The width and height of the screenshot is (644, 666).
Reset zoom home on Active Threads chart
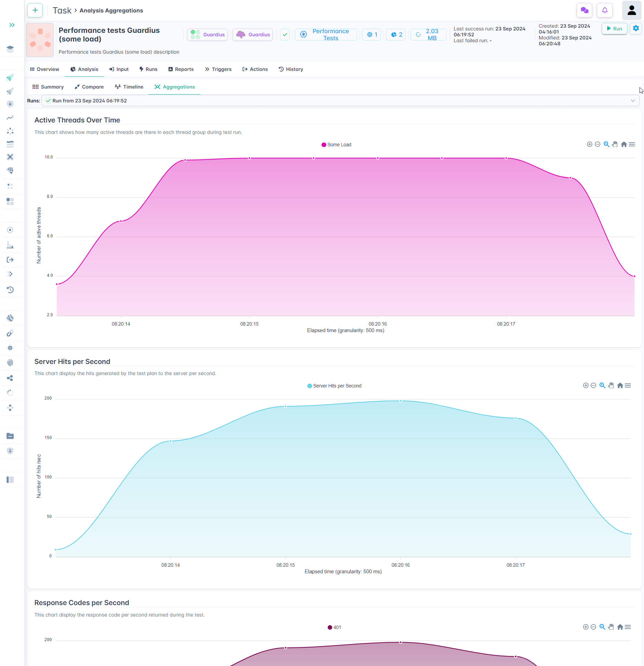coord(624,144)
